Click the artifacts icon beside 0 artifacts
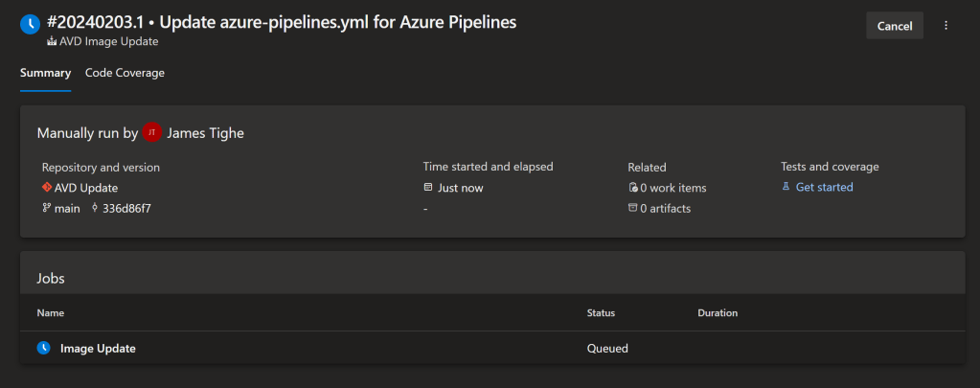980x388 pixels. [x=632, y=208]
